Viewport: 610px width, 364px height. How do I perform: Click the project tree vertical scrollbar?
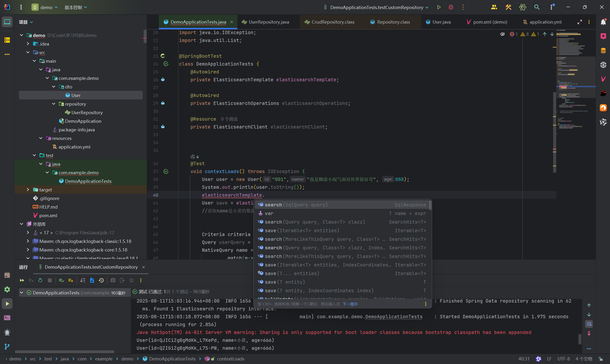145,36
